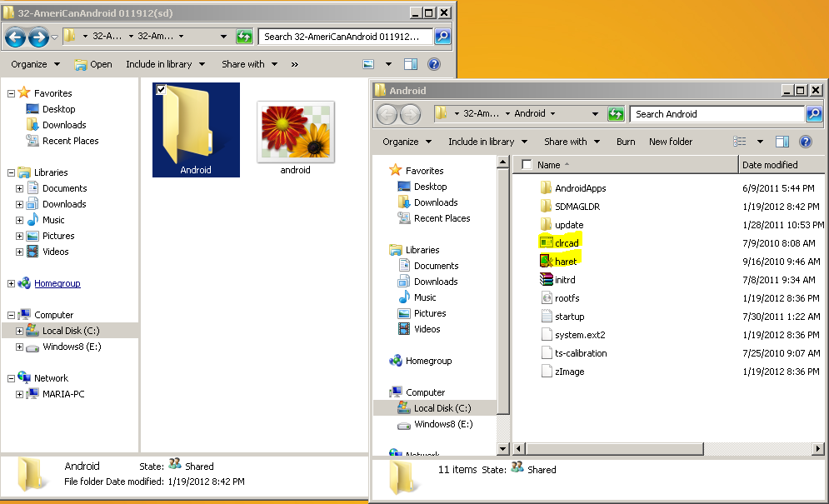Viewport: 829px width, 504px height.
Task: Collapse Favorites in 32-AmeriCanAndroid window tree
Action: coord(11,93)
